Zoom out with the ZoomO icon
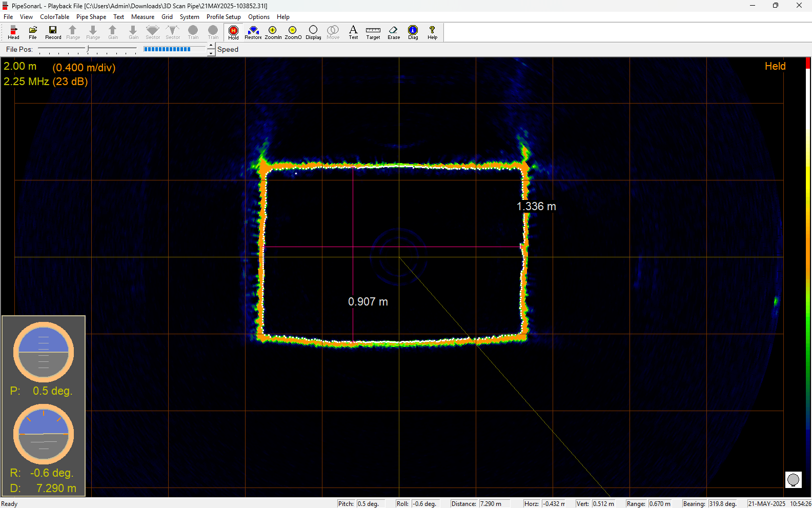Screen dimensions: 812x508 pyautogui.click(x=293, y=32)
